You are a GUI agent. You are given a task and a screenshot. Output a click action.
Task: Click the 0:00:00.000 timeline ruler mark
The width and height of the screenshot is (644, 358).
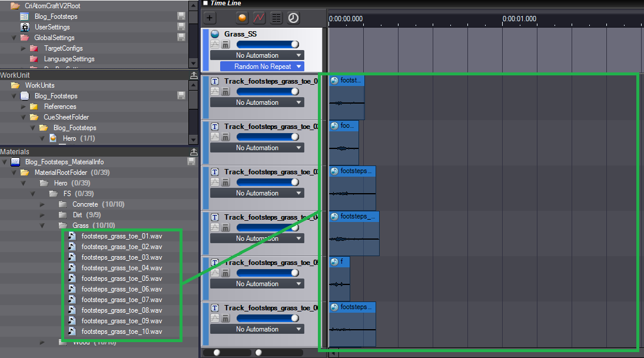point(346,18)
